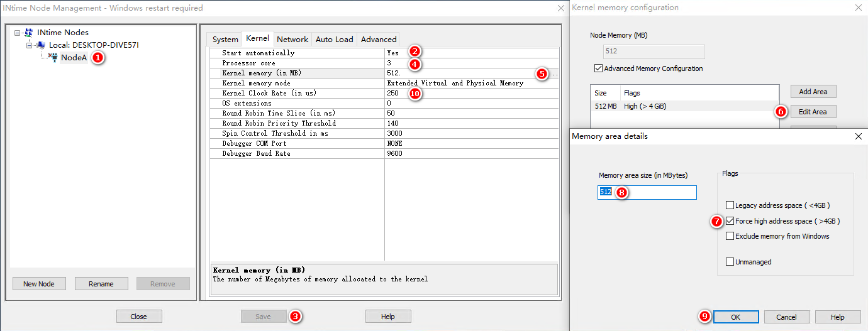
Task: Open the Network tab
Action: click(x=292, y=39)
